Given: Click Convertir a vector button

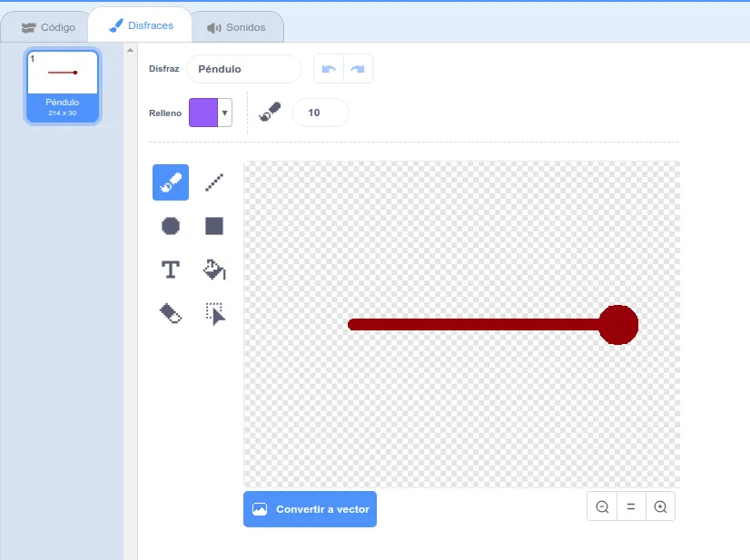Looking at the screenshot, I should tap(310, 509).
